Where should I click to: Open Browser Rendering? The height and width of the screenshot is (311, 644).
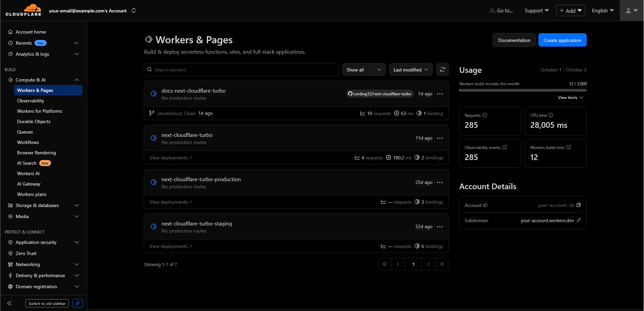(x=37, y=153)
